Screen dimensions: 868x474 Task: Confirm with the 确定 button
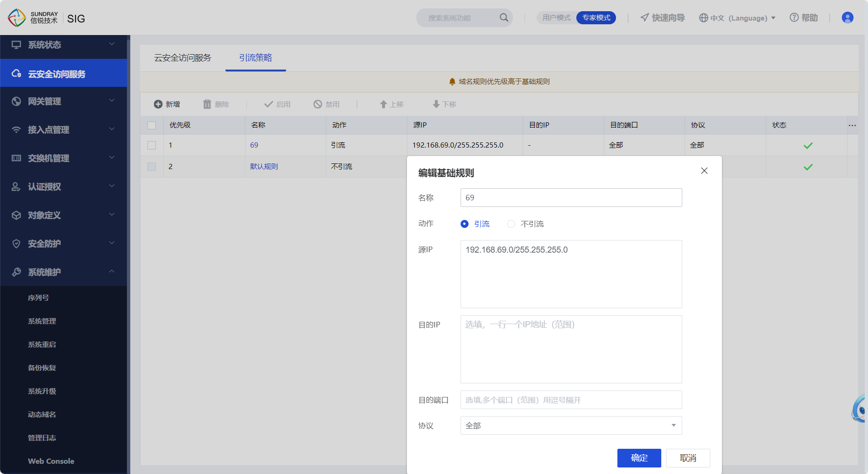pos(639,458)
